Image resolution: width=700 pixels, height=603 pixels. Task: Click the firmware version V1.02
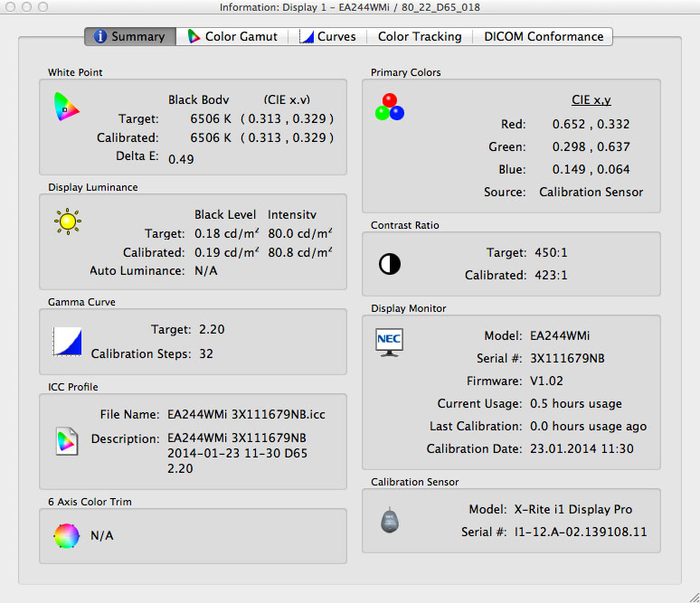[x=546, y=382]
